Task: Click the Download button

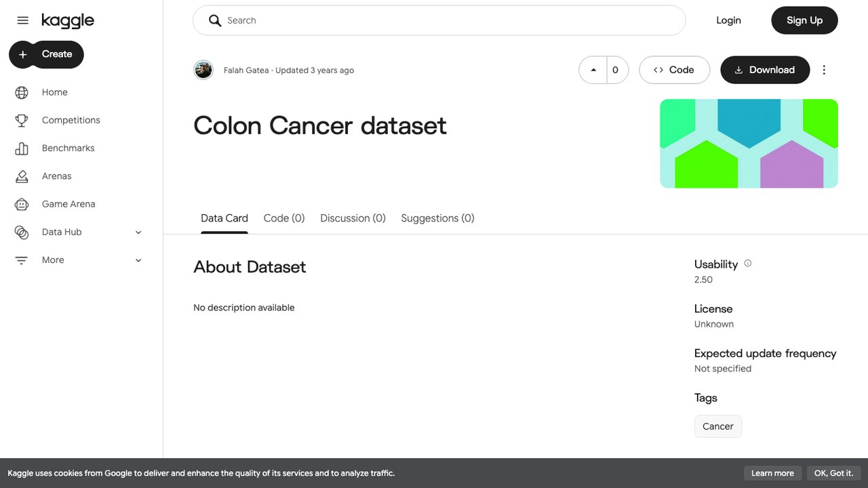Action: 765,70
